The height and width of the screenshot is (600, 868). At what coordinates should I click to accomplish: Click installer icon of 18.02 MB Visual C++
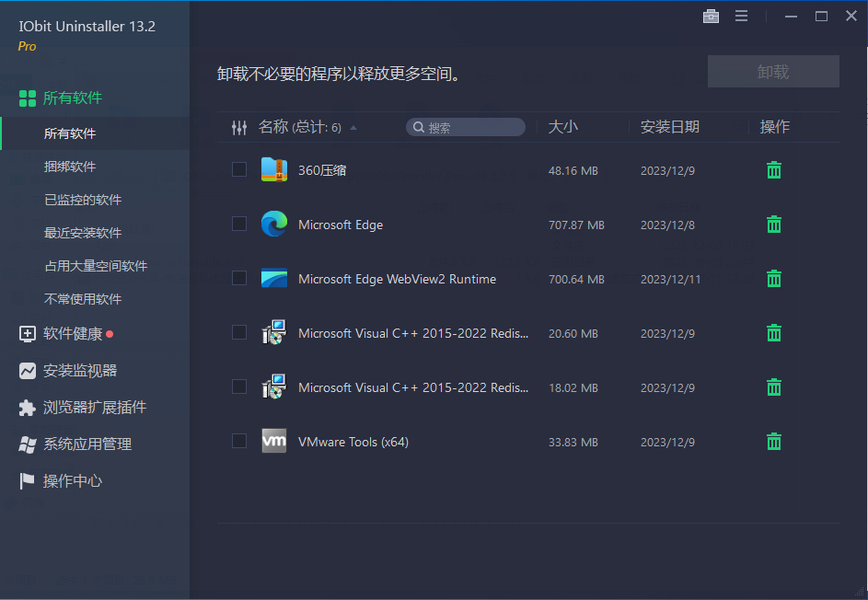click(x=274, y=387)
